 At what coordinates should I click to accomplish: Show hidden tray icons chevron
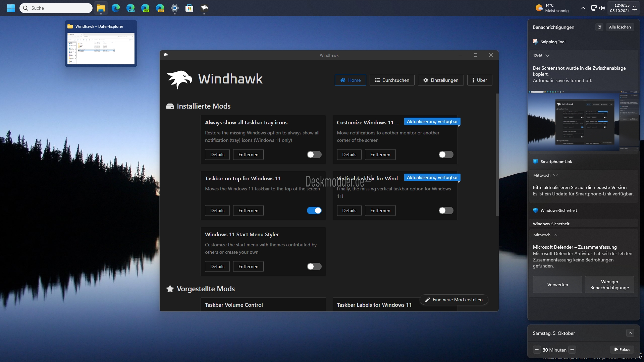coord(583,8)
